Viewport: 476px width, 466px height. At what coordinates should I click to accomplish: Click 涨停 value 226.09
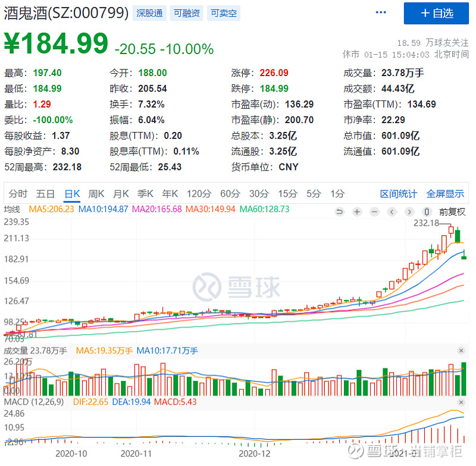[x=274, y=73]
